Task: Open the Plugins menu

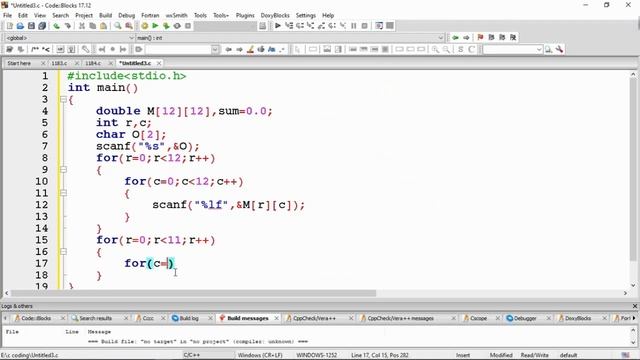Action: [245, 15]
